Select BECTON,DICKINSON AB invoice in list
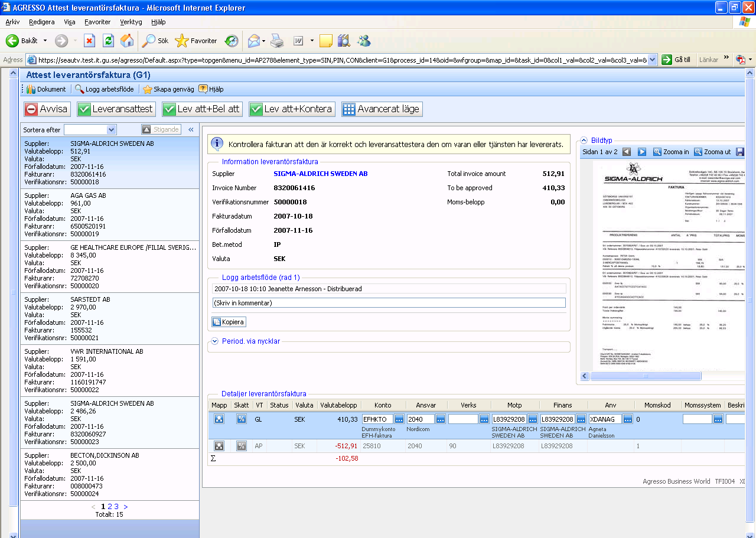 (x=110, y=475)
